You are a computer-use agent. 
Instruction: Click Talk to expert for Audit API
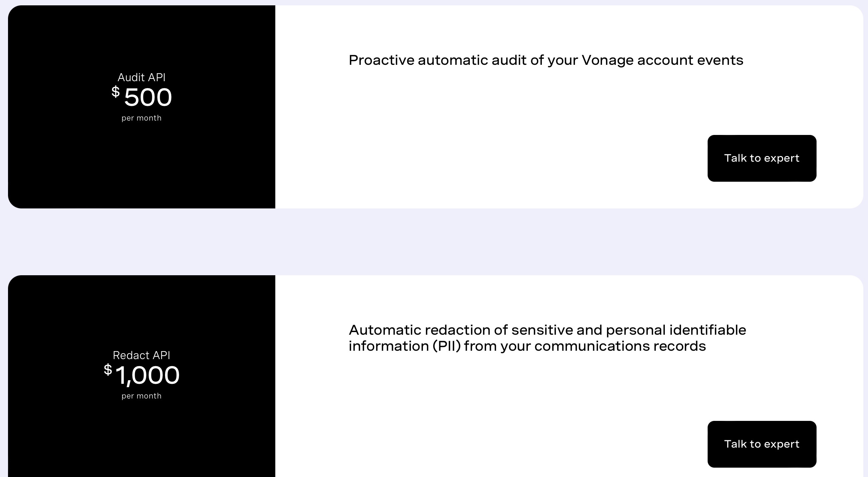(x=761, y=158)
